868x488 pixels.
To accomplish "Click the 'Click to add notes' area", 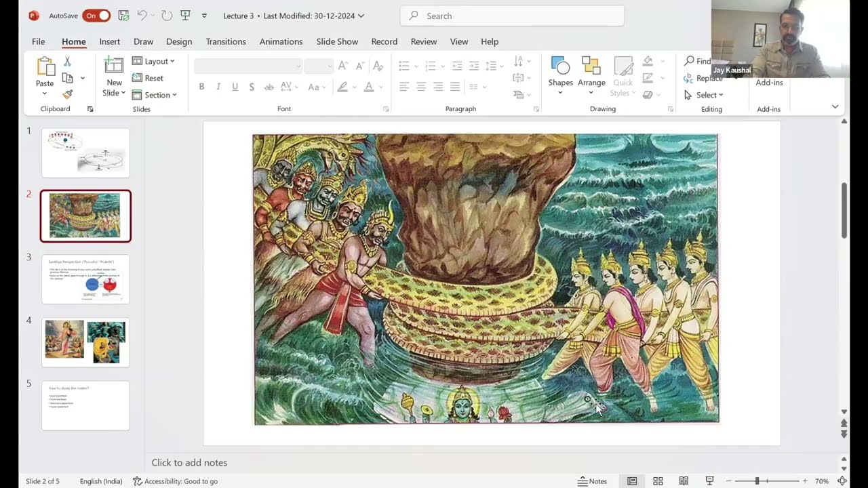I will pos(189,463).
